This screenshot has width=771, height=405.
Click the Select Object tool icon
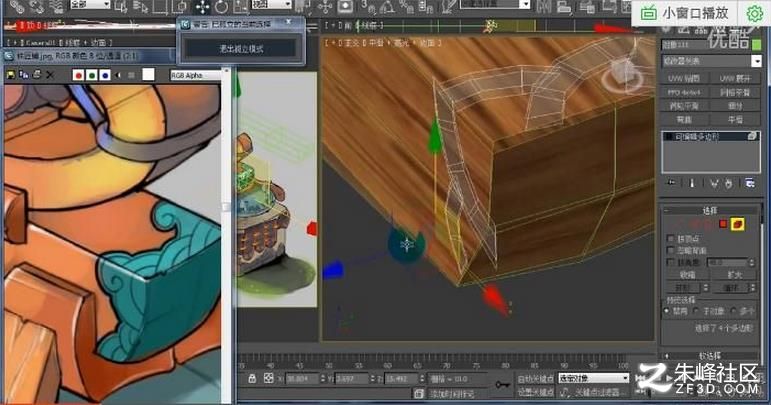pos(121,6)
